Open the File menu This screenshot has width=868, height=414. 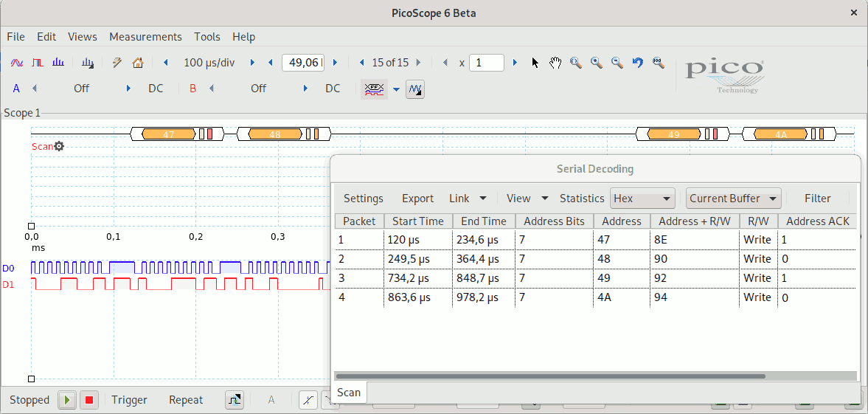tap(16, 37)
